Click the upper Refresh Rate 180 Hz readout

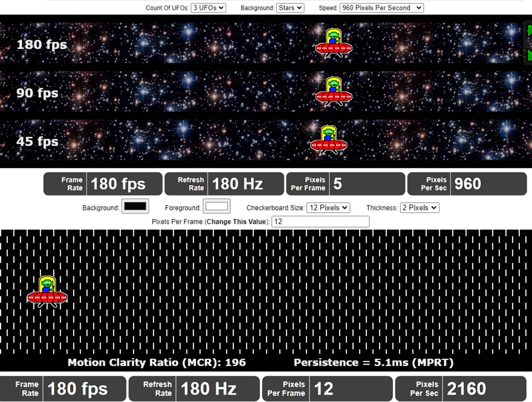point(237,184)
